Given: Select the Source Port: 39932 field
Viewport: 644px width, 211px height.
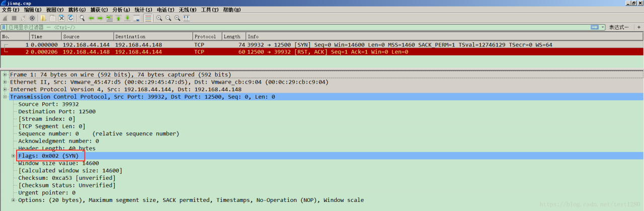Looking at the screenshot, I should click(49, 104).
